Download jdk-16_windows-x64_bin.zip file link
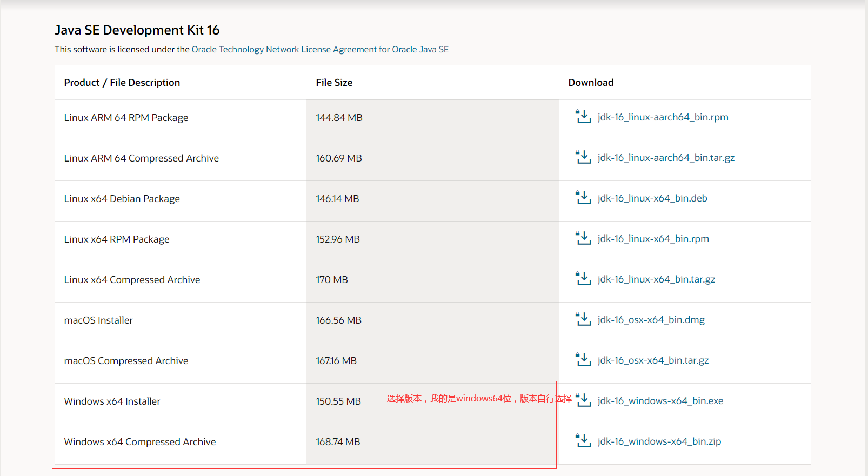Image resolution: width=868 pixels, height=476 pixels. click(659, 441)
